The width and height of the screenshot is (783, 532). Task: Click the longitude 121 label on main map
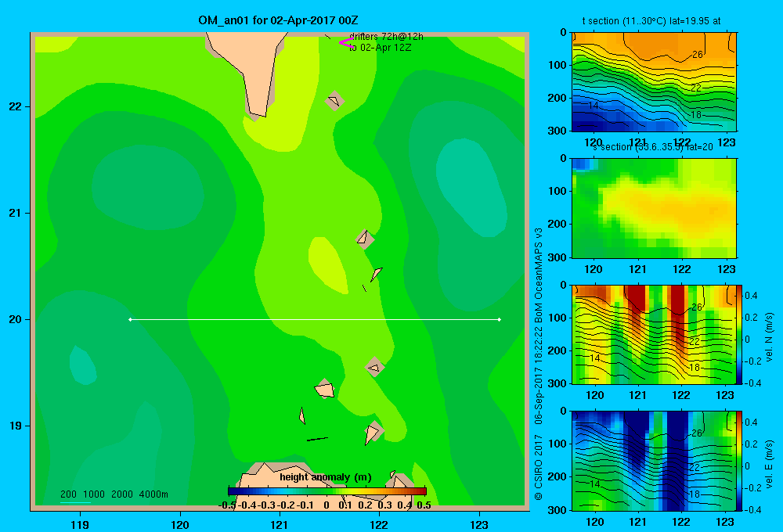(280, 524)
